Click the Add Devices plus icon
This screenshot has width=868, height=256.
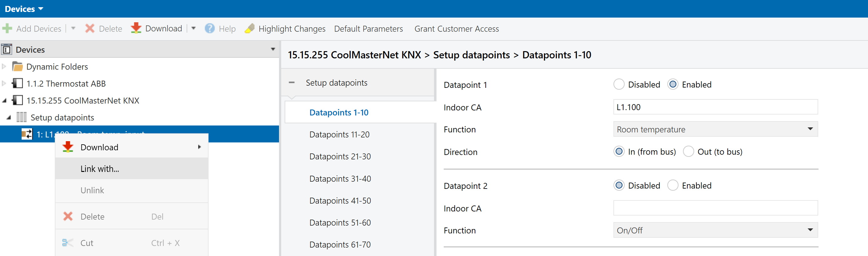(x=7, y=28)
